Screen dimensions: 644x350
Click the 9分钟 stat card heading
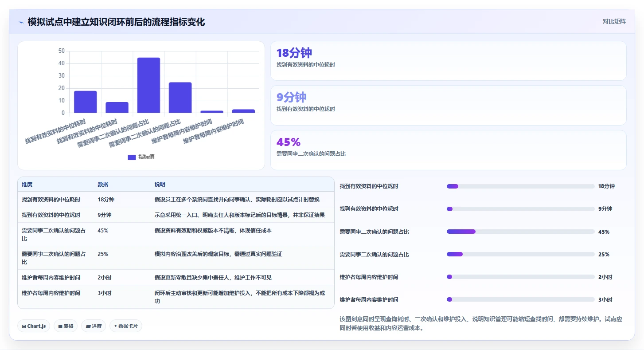[292, 97]
